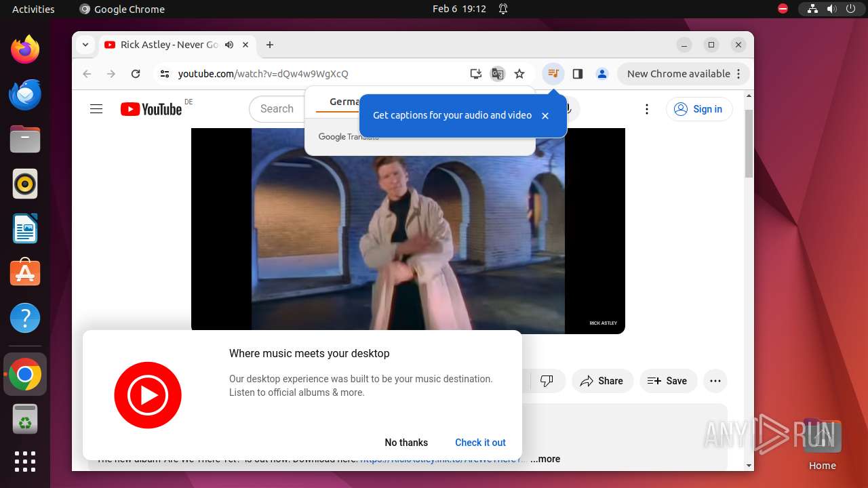The height and width of the screenshot is (488, 868).
Task: Open the clock and calendar menu
Action: point(459,9)
